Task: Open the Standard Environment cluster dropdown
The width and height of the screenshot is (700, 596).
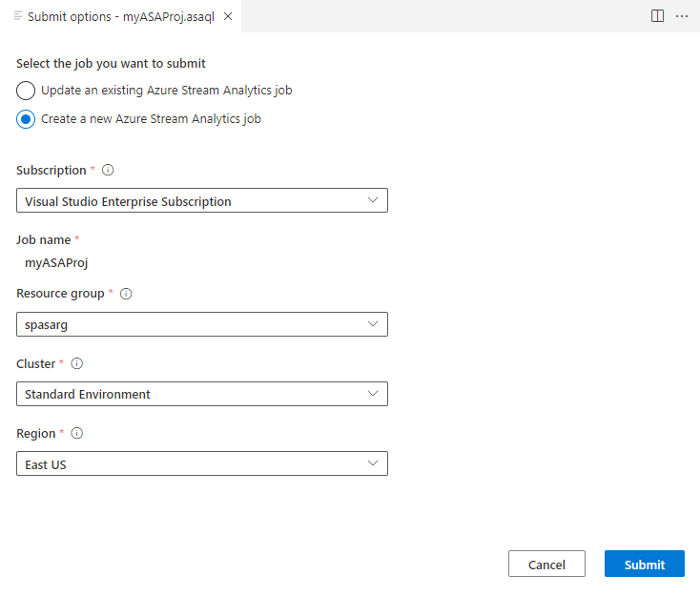Action: click(202, 394)
